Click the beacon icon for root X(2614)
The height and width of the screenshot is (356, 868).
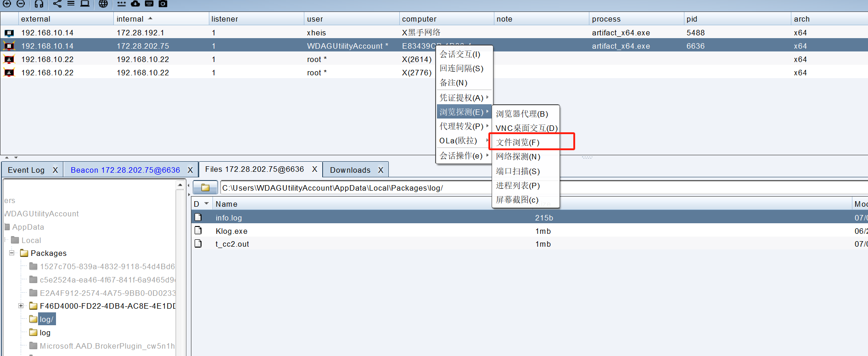[9, 59]
